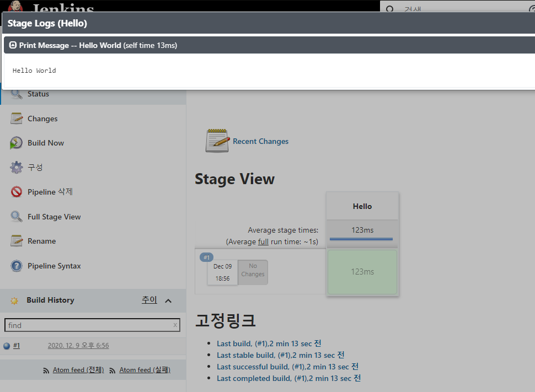Click the 구성 gear icon
The width and height of the screenshot is (535, 392).
click(16, 168)
